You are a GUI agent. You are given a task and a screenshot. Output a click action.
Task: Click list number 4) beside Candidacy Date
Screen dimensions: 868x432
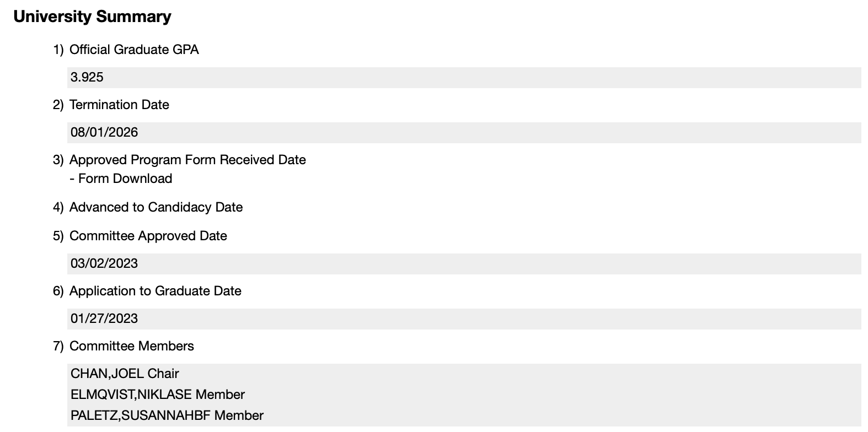[x=58, y=207]
